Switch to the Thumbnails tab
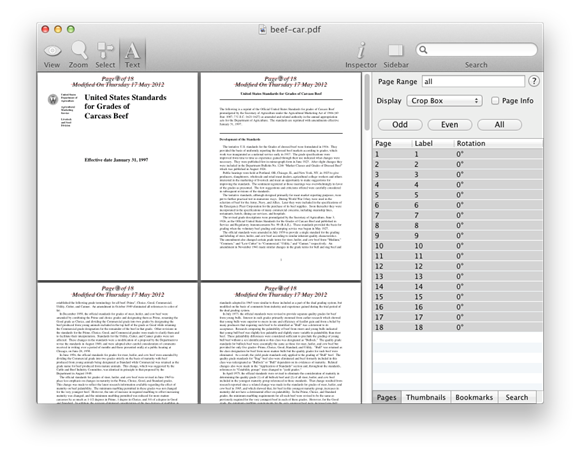The height and width of the screenshot is (454, 580). (426, 397)
